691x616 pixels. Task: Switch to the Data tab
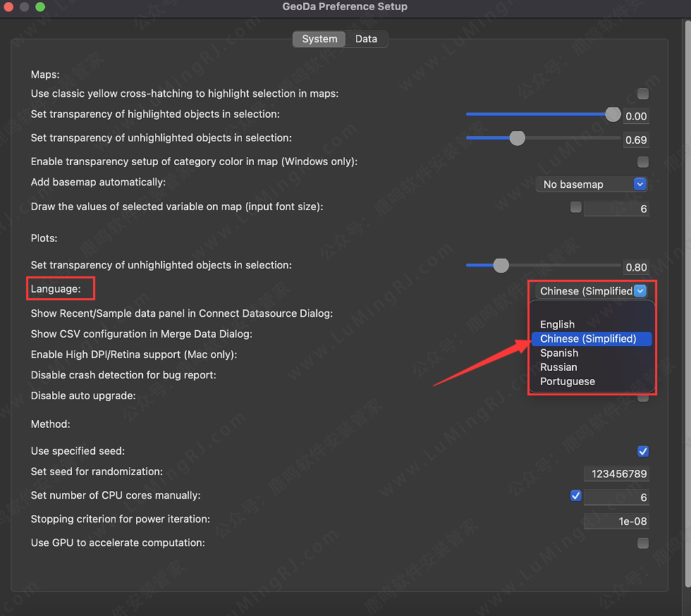[366, 39]
